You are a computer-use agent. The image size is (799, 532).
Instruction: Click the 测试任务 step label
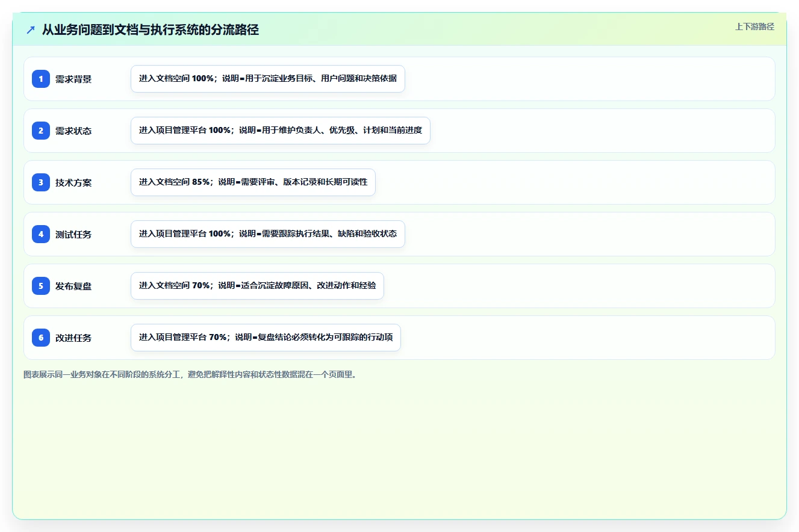pos(73,234)
